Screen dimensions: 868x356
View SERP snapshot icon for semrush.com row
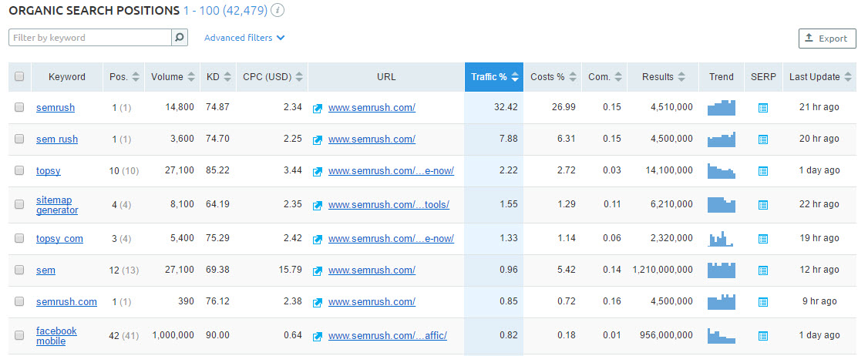pyautogui.click(x=763, y=302)
